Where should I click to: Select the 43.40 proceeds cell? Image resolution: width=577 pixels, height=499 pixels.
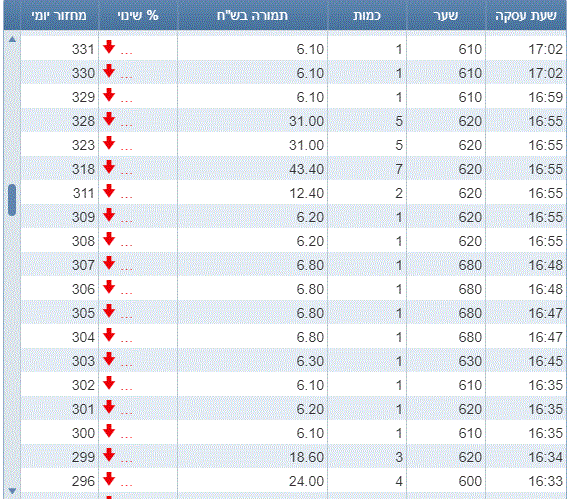[x=252, y=169]
